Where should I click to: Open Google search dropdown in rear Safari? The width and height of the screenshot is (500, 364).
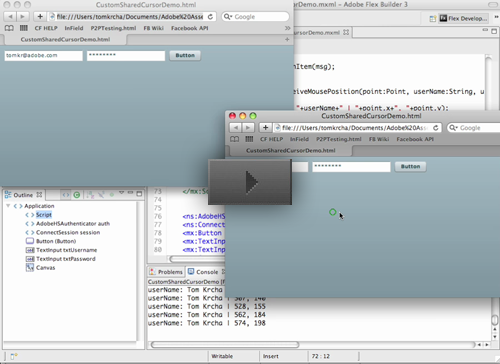tap(228, 17)
